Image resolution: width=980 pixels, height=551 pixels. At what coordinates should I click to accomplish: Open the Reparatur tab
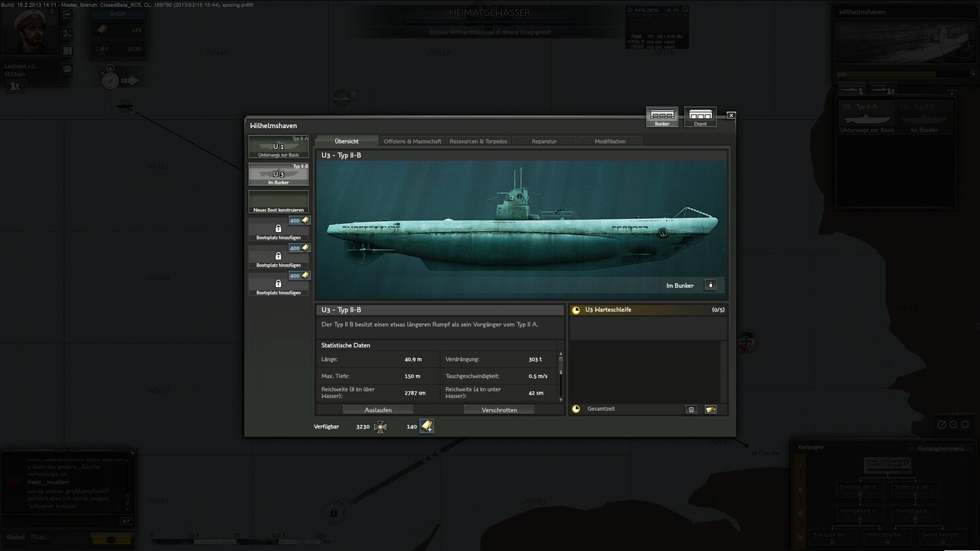point(544,141)
